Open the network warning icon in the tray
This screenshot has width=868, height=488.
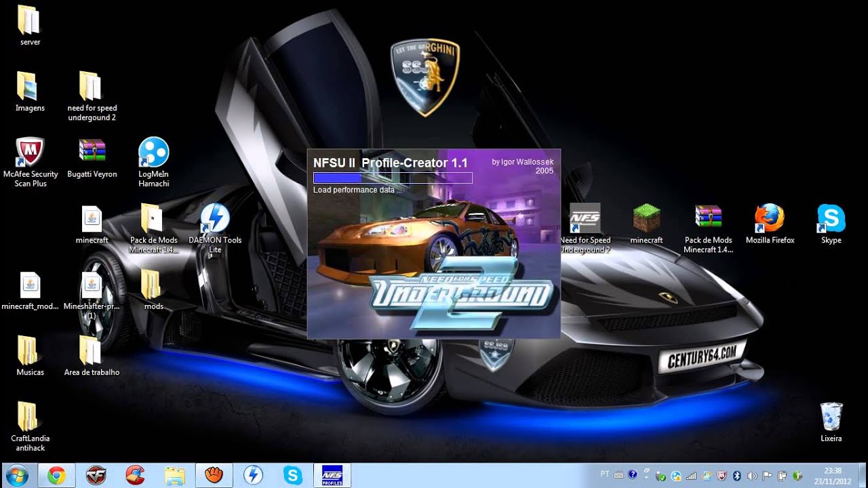(x=676, y=476)
